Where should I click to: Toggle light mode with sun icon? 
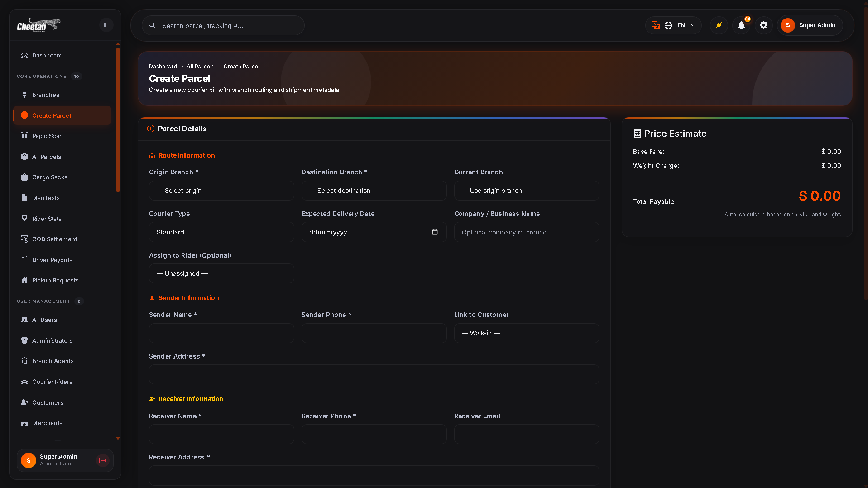click(x=719, y=25)
